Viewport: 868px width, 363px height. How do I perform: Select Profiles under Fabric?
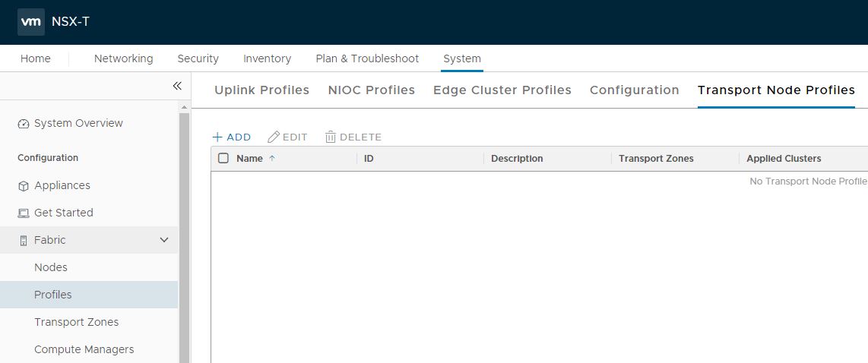click(x=53, y=295)
